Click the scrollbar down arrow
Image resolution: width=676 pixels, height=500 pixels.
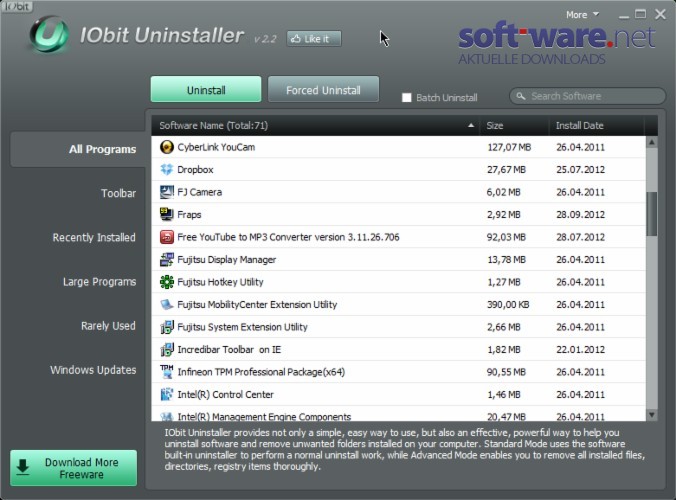[652, 415]
